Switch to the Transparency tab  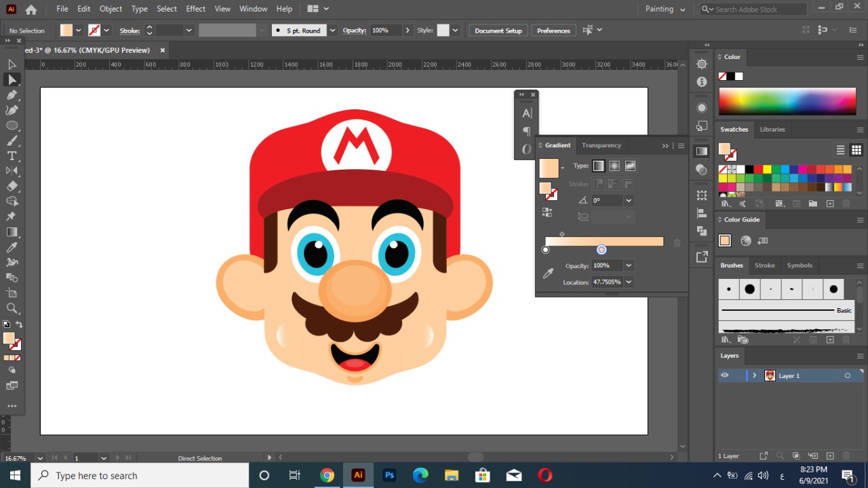click(x=601, y=145)
